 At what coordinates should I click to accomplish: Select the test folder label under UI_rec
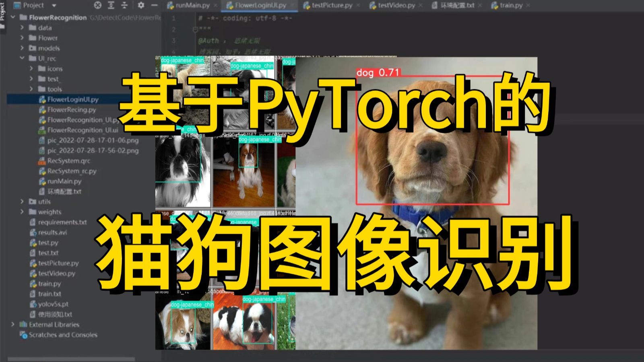[x=53, y=79]
